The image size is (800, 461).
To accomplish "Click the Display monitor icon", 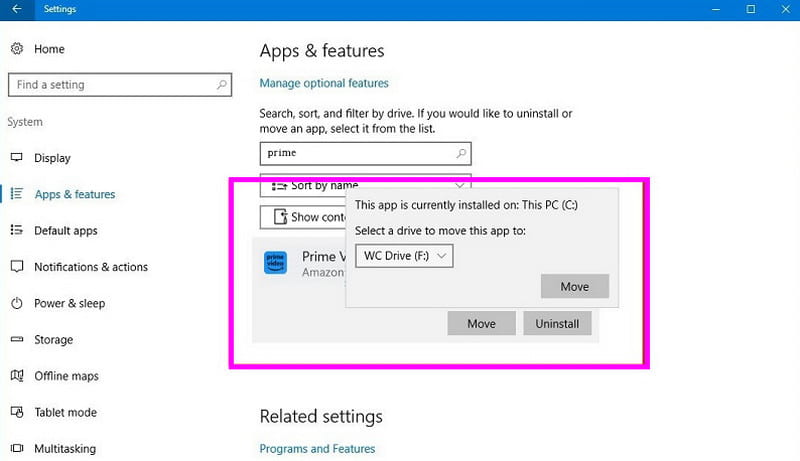I will click(x=17, y=158).
